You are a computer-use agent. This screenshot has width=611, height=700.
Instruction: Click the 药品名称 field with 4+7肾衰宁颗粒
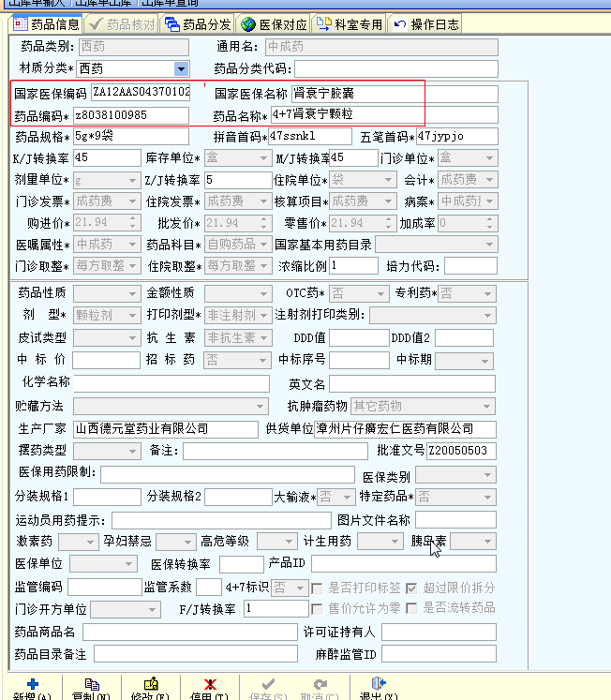(385, 114)
